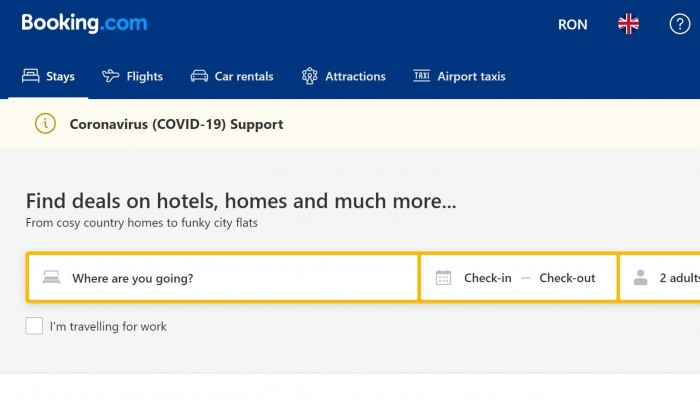
Task: Click the COVID-19 info circle icon
Action: click(x=46, y=124)
